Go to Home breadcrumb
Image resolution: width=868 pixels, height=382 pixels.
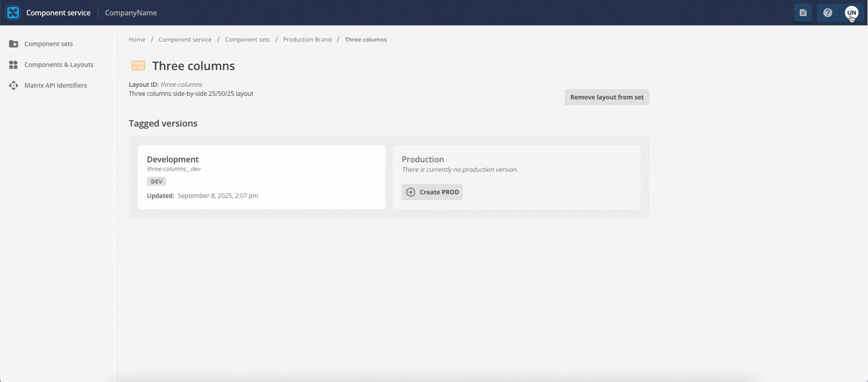137,39
